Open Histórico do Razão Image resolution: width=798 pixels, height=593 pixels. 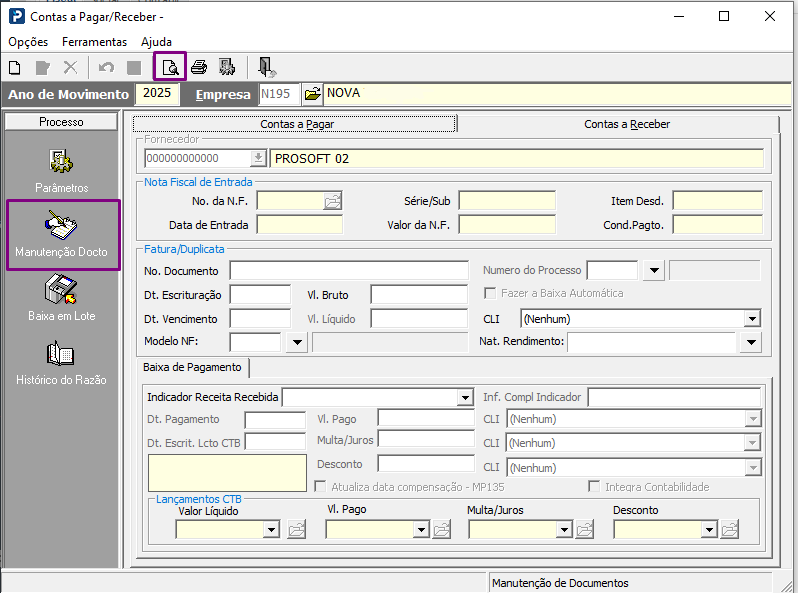[62, 365]
